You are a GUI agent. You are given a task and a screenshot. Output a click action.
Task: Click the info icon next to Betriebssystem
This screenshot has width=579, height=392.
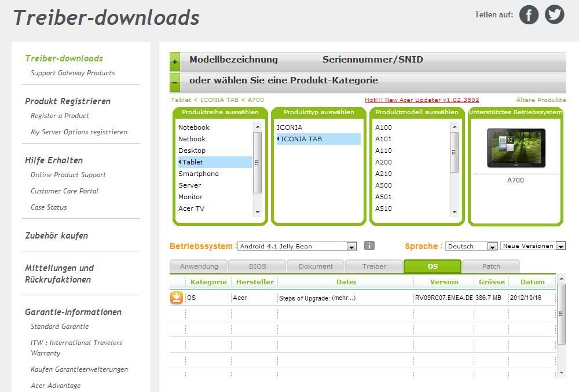click(369, 246)
